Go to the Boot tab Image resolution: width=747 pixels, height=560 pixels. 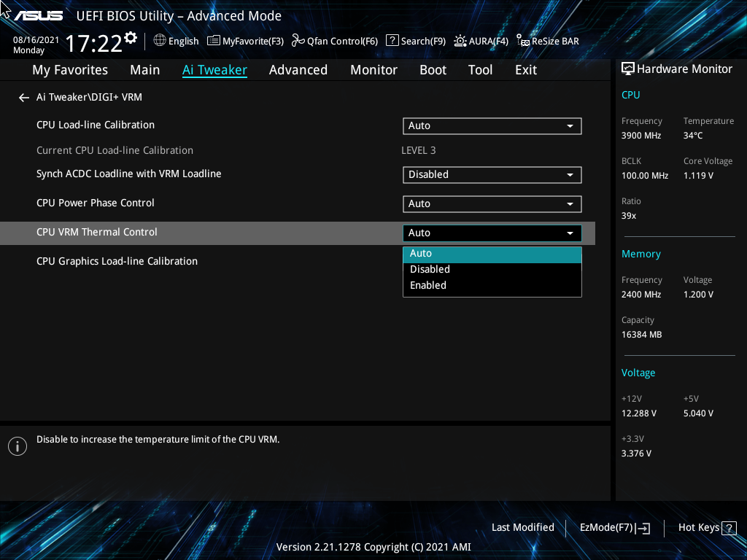point(433,70)
